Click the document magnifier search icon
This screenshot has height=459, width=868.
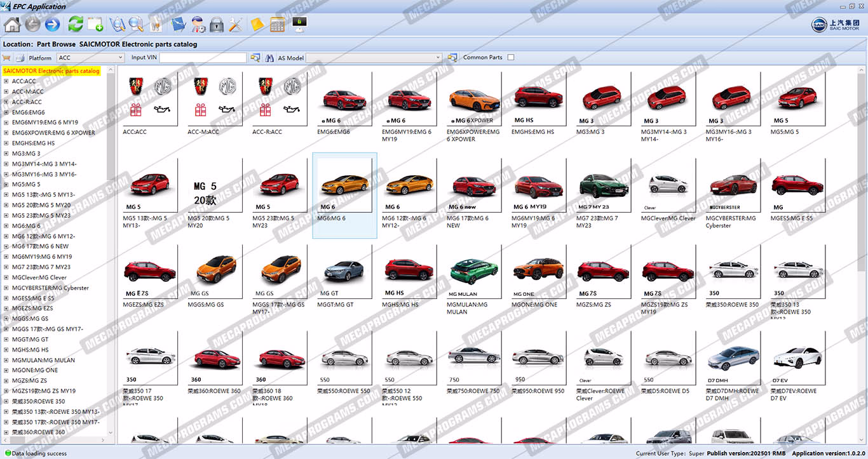tap(117, 25)
